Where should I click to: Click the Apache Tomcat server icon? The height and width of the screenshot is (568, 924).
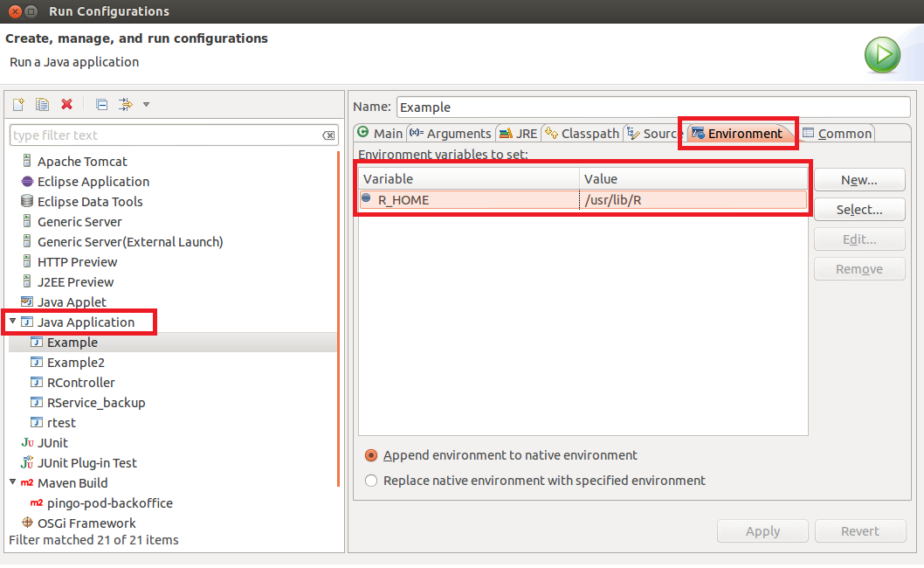tap(26, 161)
